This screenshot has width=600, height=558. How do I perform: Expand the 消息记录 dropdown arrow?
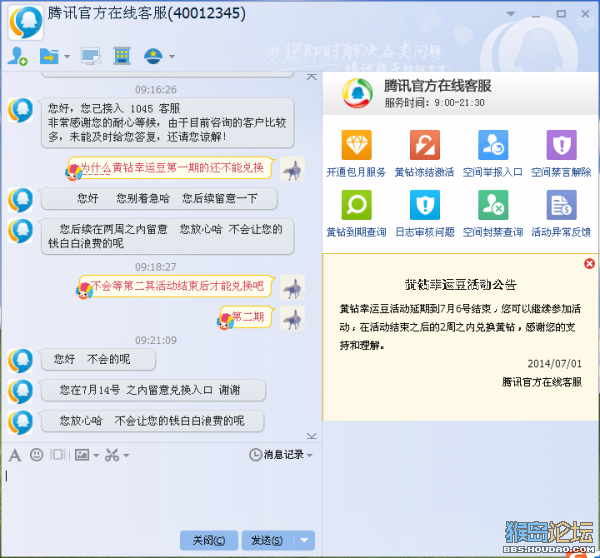[310, 455]
